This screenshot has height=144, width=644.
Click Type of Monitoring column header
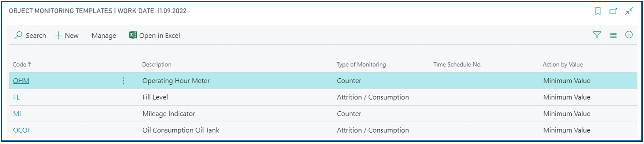coord(361,65)
